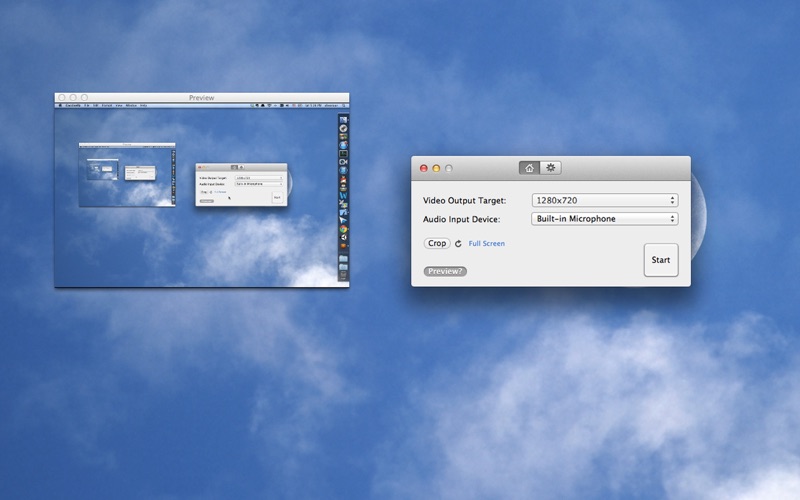Click the Chrome icon in the mirrored dock
The image size is (800, 500).
click(343, 229)
